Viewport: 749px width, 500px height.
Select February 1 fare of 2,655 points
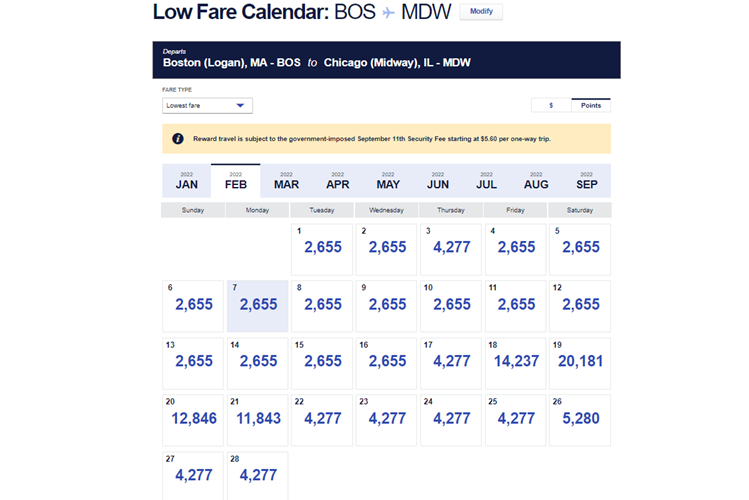pos(322,248)
